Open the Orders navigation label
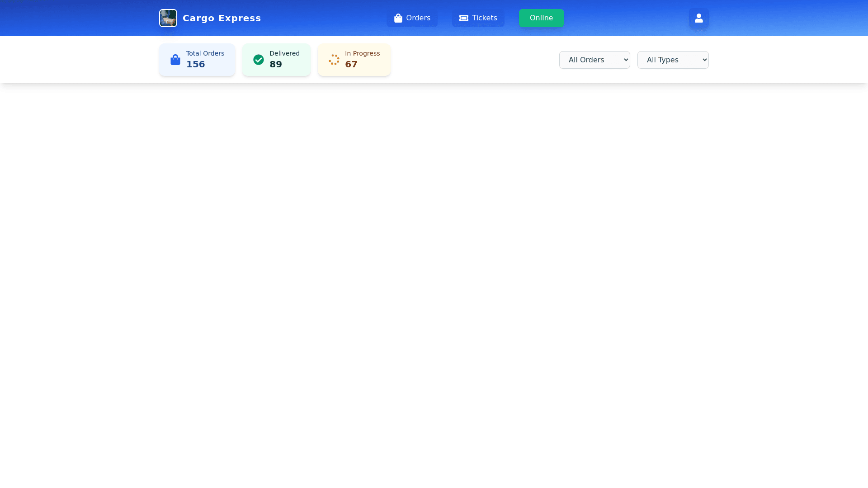 tap(418, 18)
